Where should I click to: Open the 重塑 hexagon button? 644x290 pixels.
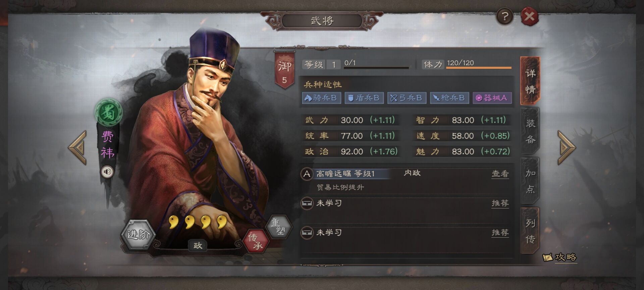click(278, 227)
